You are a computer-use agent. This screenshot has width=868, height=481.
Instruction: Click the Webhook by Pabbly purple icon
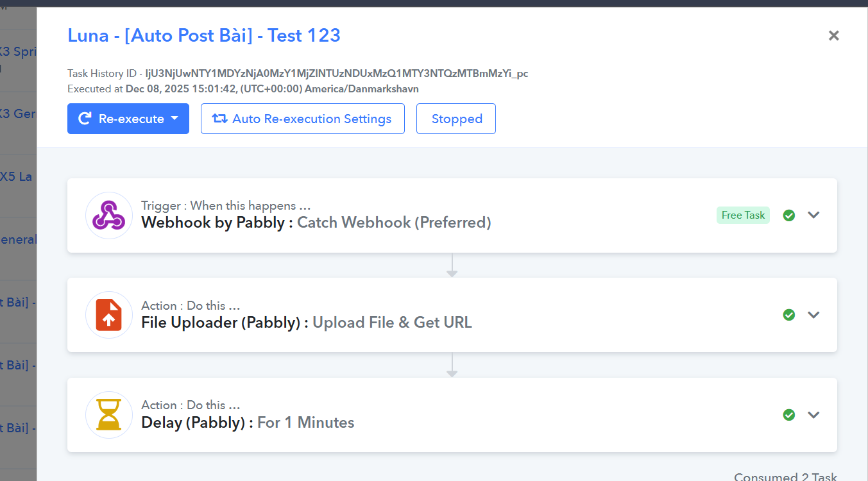(x=109, y=215)
